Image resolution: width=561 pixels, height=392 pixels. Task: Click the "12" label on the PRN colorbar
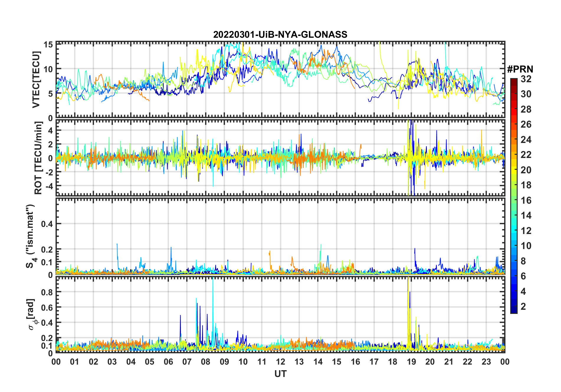point(526,231)
